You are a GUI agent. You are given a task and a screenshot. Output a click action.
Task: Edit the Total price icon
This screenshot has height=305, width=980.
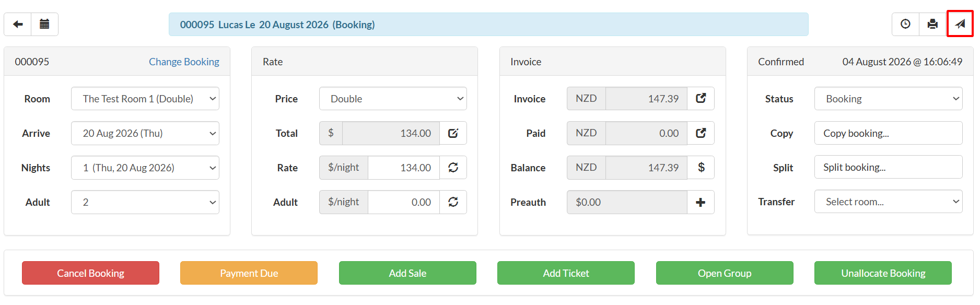(453, 133)
